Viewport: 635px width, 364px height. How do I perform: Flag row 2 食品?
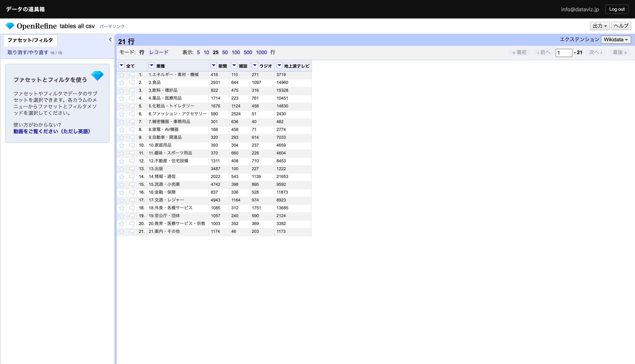[132, 83]
